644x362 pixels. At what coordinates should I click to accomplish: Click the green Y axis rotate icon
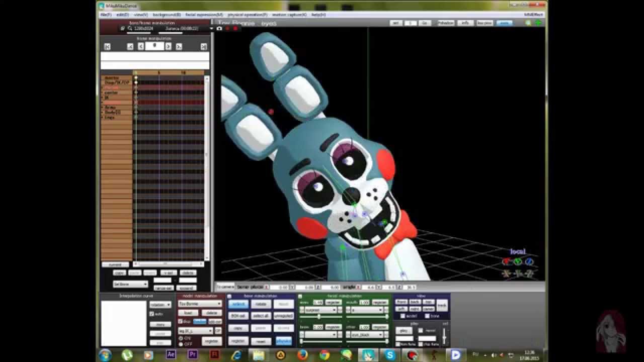click(x=518, y=261)
